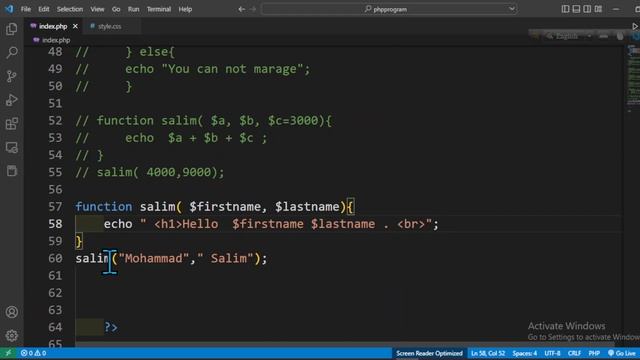Open the Edit menu
Screen dimensions: 640x360
44,9
